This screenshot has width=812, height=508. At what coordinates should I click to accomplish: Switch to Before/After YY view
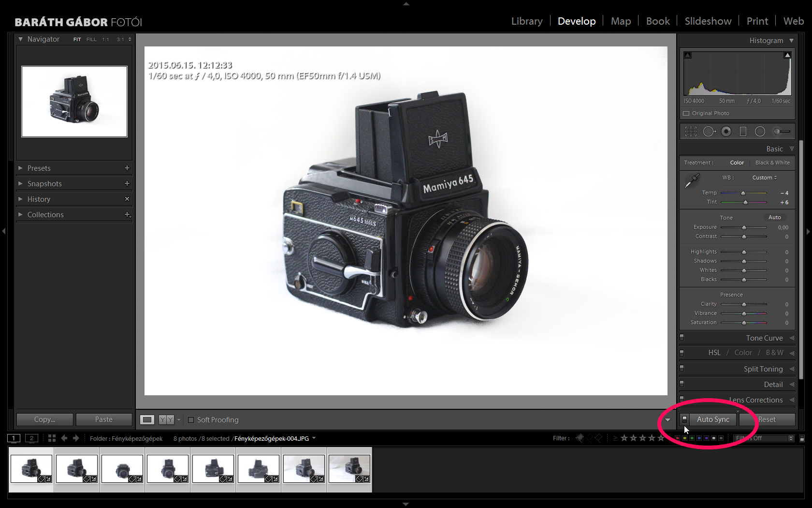pyautogui.click(x=166, y=419)
